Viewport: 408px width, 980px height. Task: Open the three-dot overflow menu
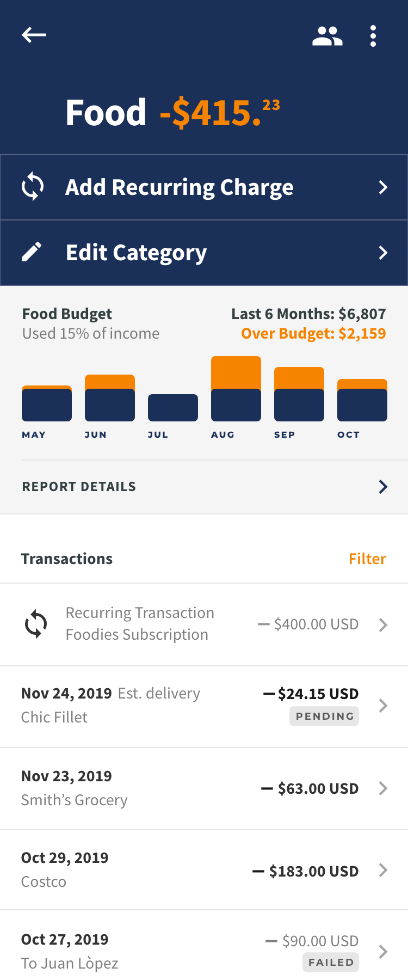pyautogui.click(x=373, y=36)
